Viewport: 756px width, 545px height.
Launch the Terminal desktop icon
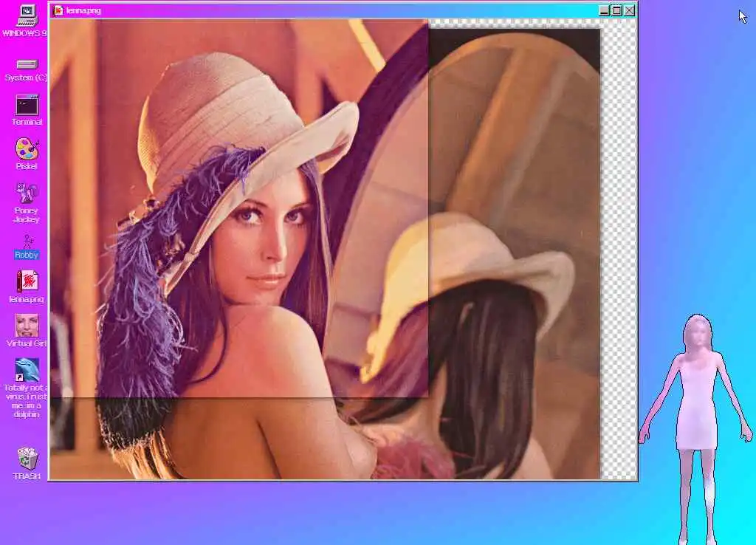pyautogui.click(x=27, y=105)
